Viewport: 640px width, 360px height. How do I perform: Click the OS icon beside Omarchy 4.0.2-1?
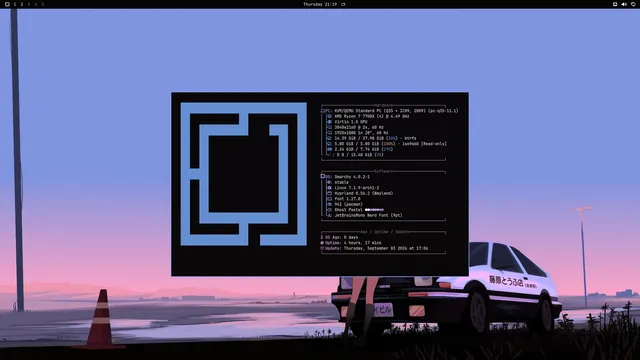323,176
